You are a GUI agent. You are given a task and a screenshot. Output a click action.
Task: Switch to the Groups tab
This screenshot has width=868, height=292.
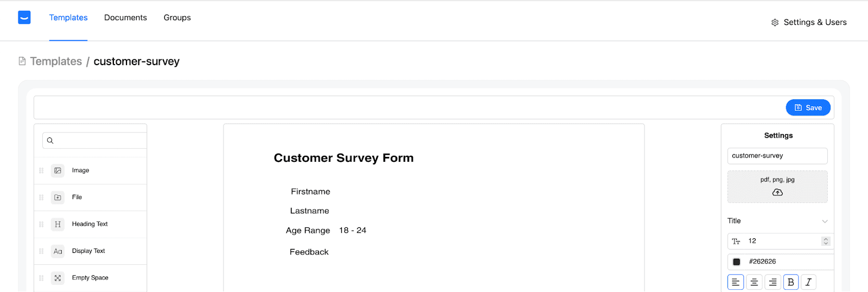click(177, 17)
